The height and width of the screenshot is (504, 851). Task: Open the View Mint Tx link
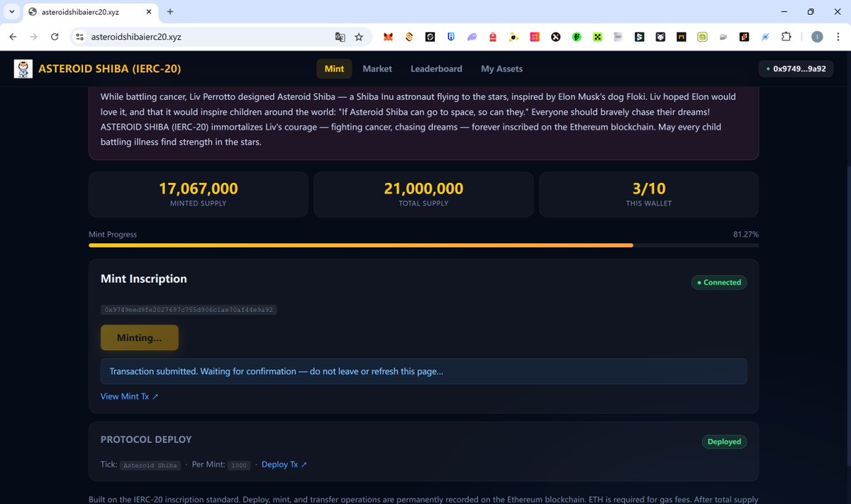(x=129, y=396)
